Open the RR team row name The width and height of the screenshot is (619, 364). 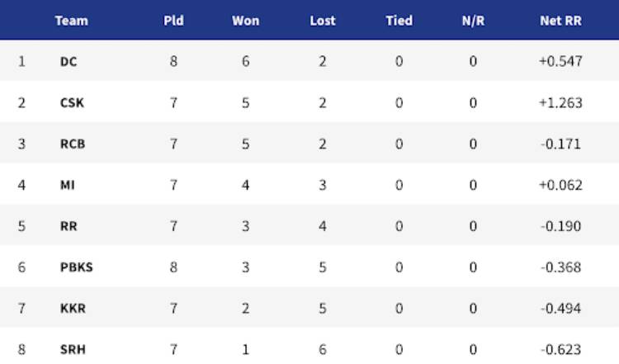point(69,226)
